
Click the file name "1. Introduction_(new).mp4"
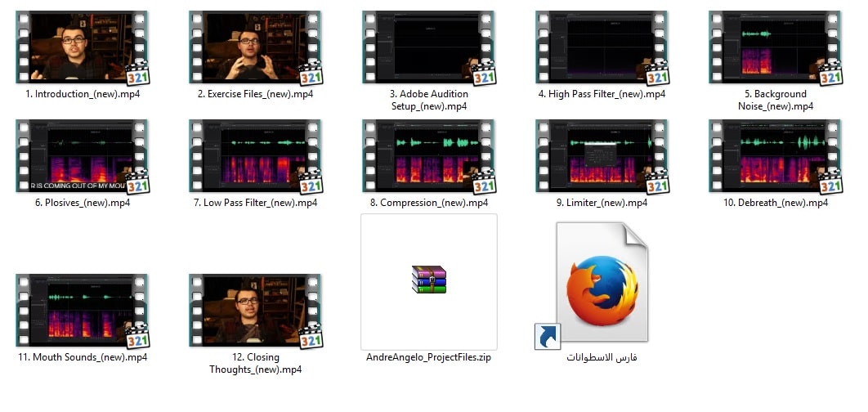point(83,94)
